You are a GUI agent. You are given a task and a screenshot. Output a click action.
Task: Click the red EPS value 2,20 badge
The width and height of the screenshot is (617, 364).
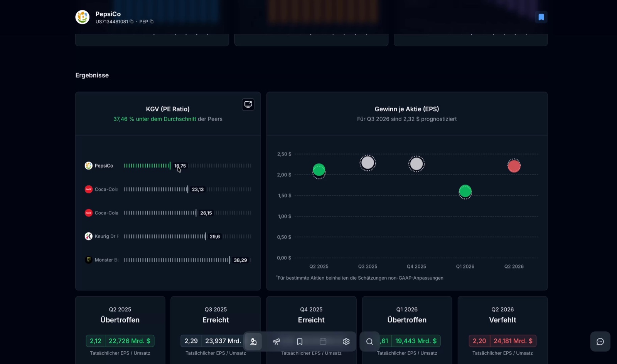click(x=479, y=341)
